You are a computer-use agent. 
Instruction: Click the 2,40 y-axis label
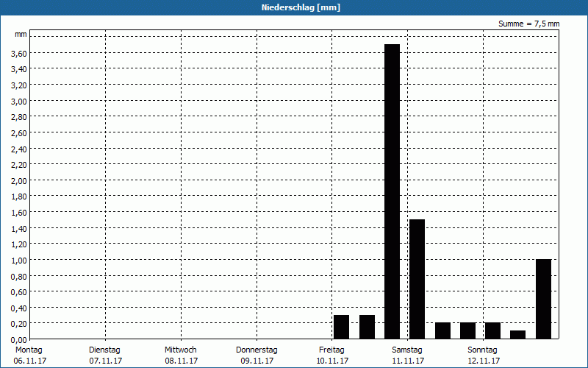19,149
